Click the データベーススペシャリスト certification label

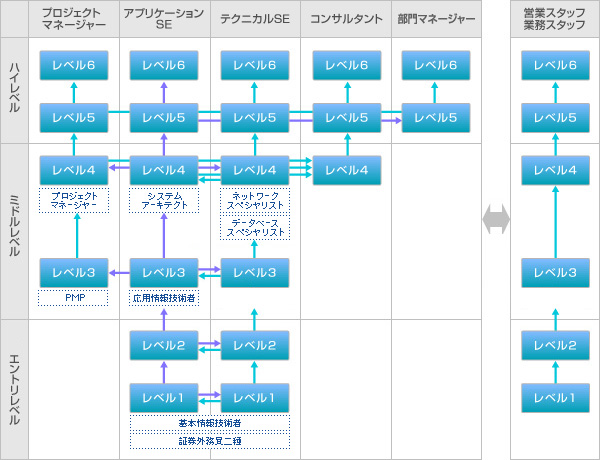pos(255,227)
